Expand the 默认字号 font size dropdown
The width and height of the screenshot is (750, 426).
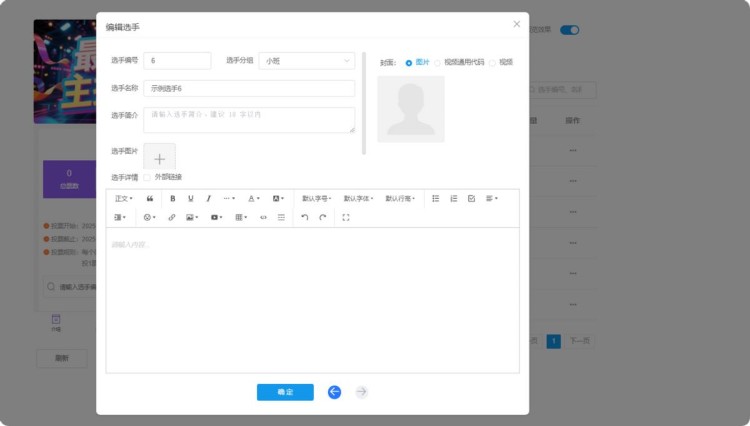[317, 199]
